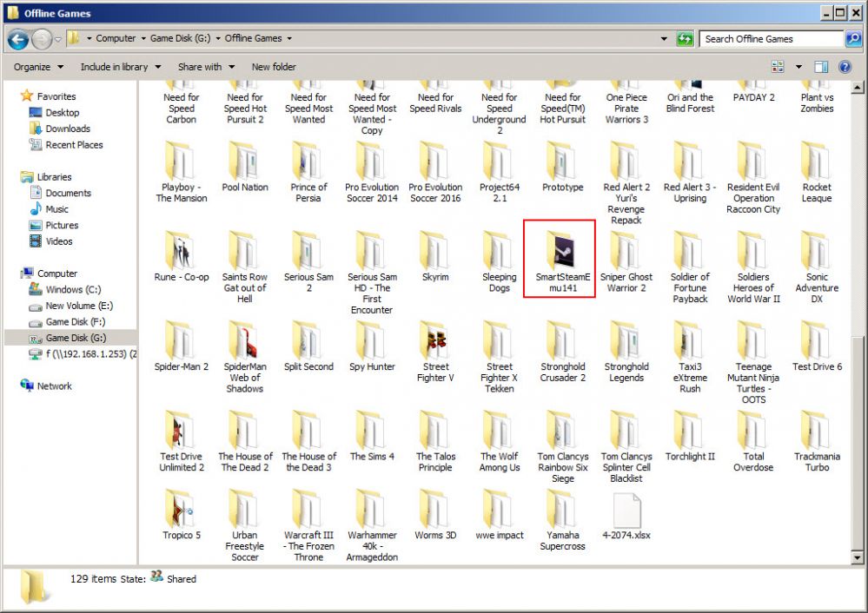Select the Test Drive Unlimited 2 folder
Image resolution: width=868 pixels, height=613 pixels.
(x=182, y=441)
